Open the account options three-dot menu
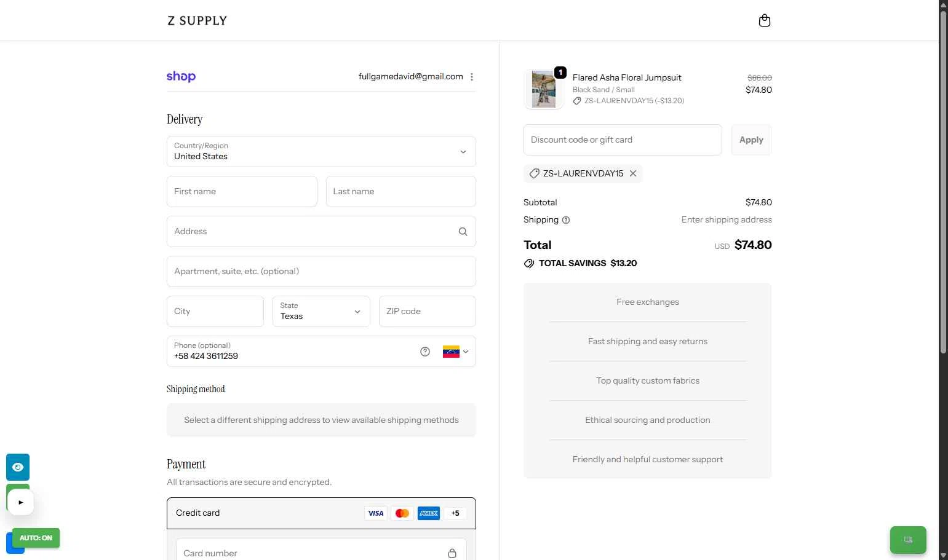This screenshot has height=560, width=948. (472, 77)
